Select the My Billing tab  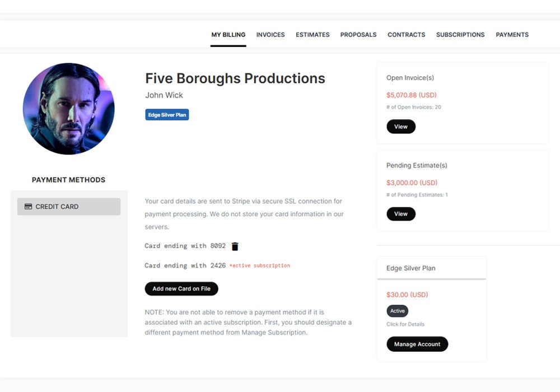[228, 35]
